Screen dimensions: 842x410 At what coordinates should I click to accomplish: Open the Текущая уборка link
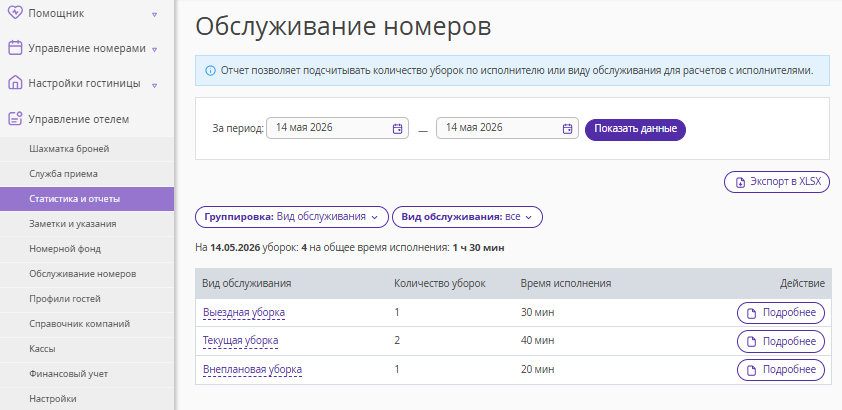(x=241, y=341)
